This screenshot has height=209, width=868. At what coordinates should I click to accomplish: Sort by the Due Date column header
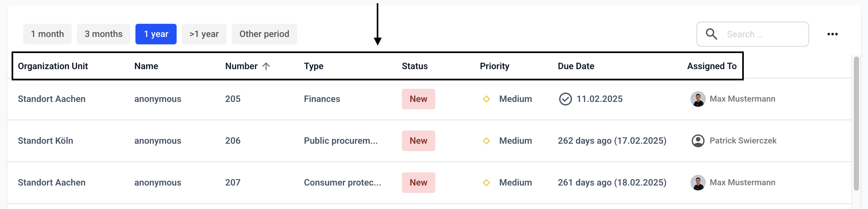coord(576,66)
